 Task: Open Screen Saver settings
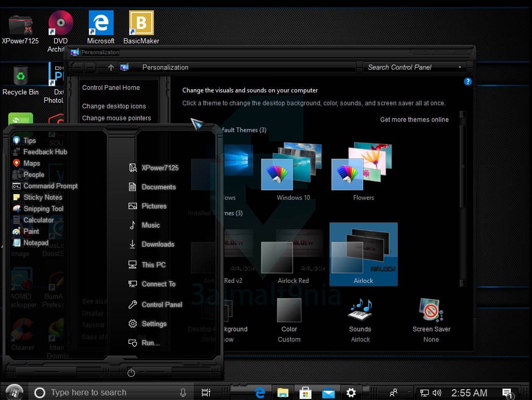pyautogui.click(x=431, y=321)
